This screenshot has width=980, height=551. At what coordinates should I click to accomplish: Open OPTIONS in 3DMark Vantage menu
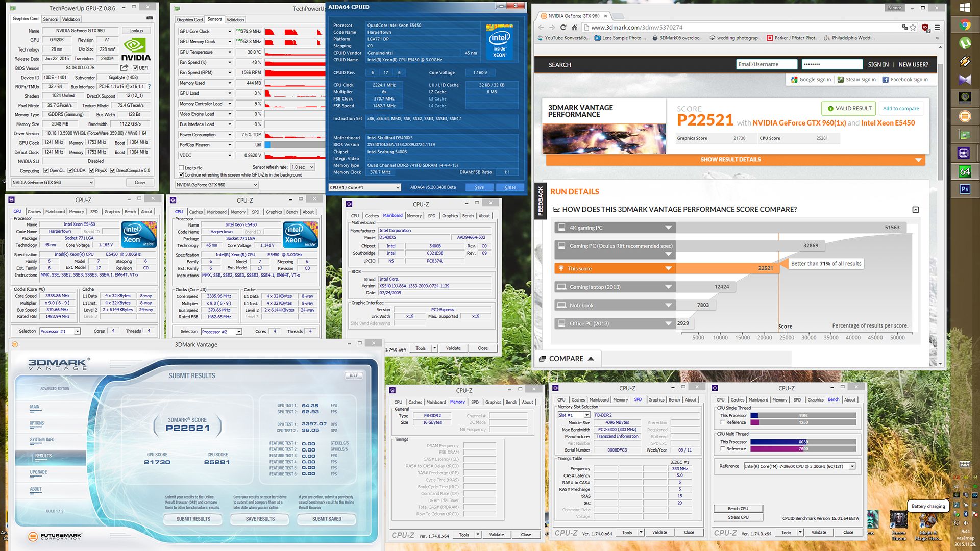click(37, 423)
